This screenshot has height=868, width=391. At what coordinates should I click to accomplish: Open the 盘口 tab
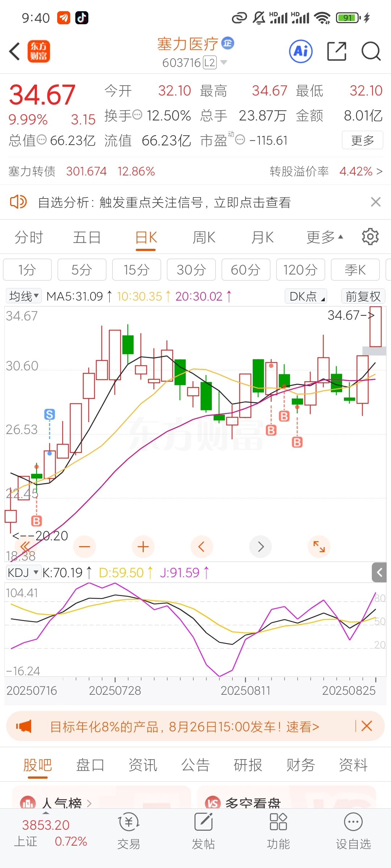pyautogui.click(x=90, y=765)
